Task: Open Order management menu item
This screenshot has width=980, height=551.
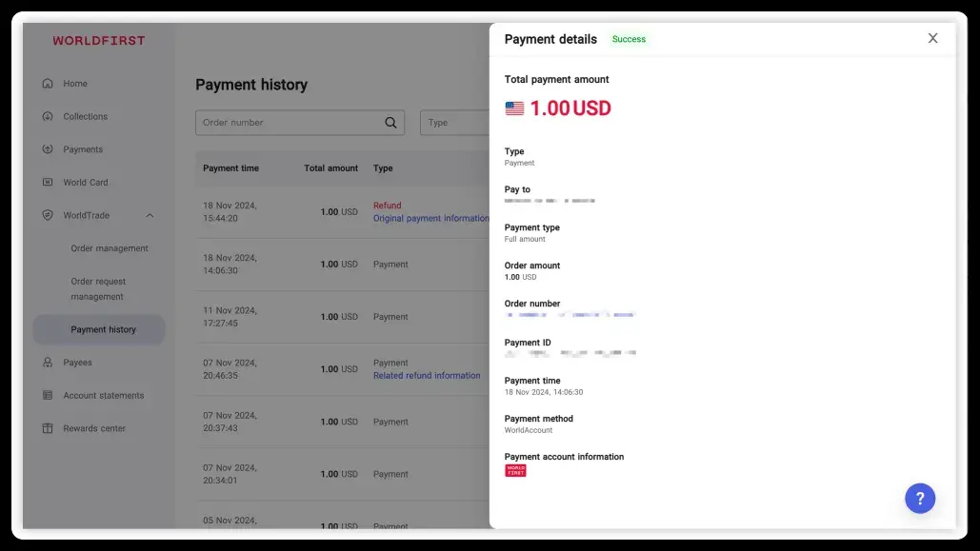Action: coord(110,248)
